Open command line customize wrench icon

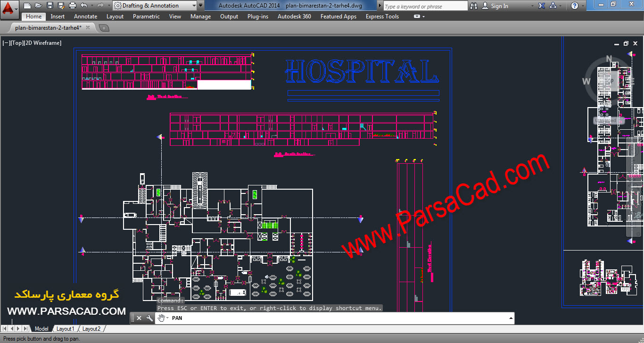click(x=149, y=318)
